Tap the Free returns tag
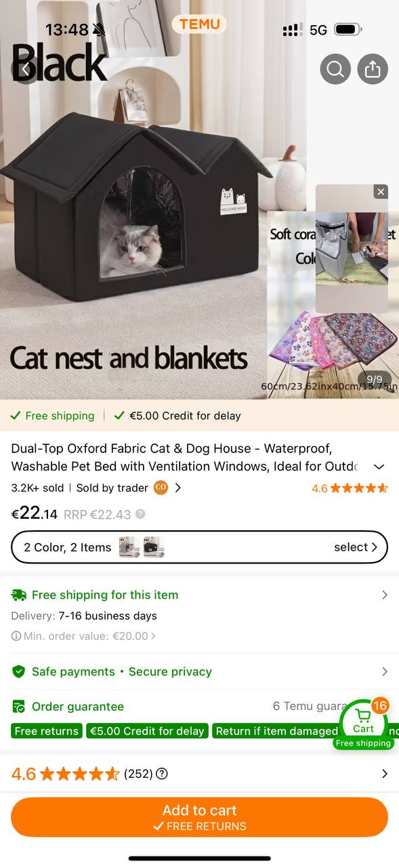Viewport: 399px width, 868px height. click(46, 731)
